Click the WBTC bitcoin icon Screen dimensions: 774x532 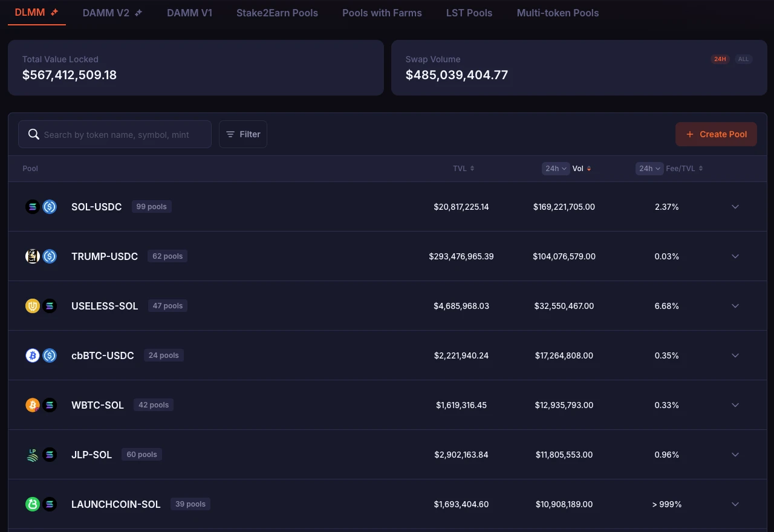click(x=33, y=405)
